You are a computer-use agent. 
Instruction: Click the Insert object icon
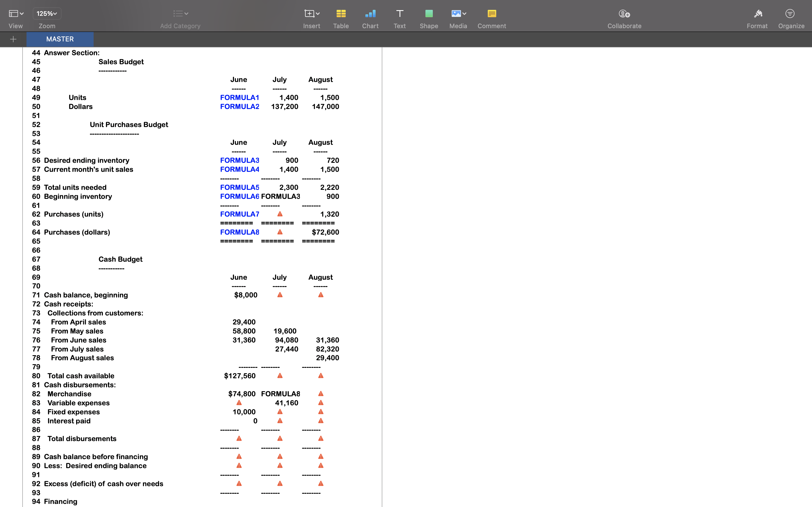[309, 14]
